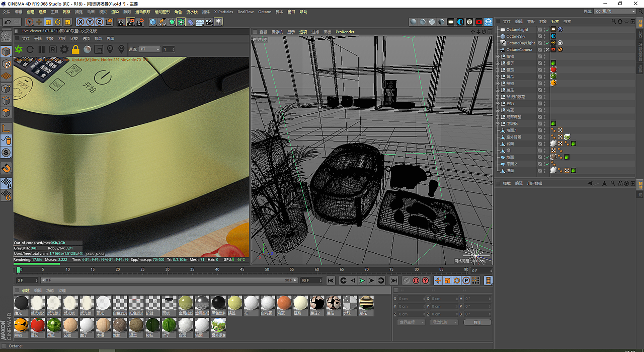Click frame 30 on timeline ruler
Viewport: 644px width, 352px height.
click(168, 270)
